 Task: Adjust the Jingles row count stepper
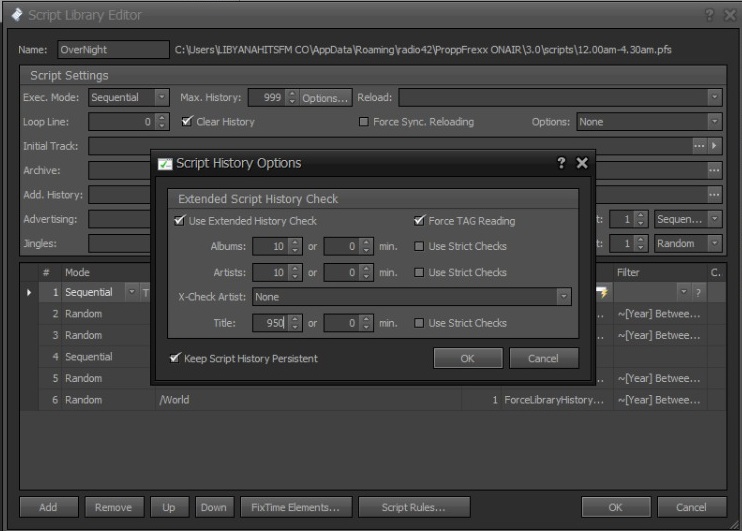tap(640, 243)
